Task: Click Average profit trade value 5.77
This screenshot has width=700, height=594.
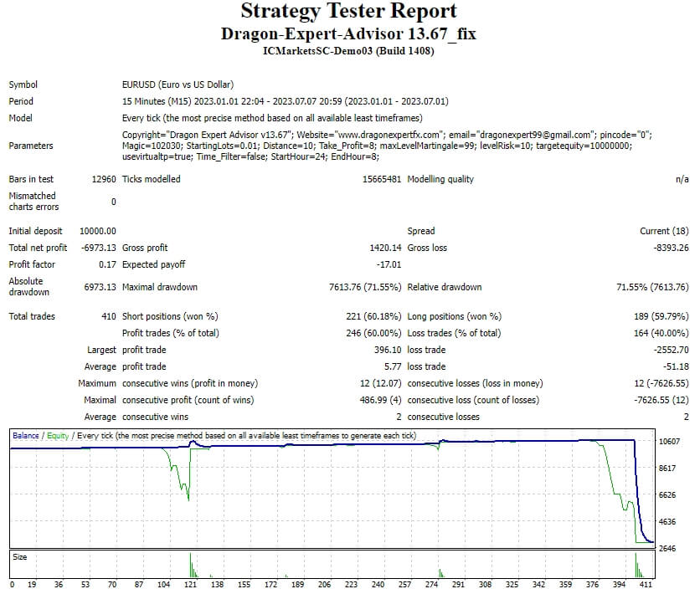Action: pos(393,366)
